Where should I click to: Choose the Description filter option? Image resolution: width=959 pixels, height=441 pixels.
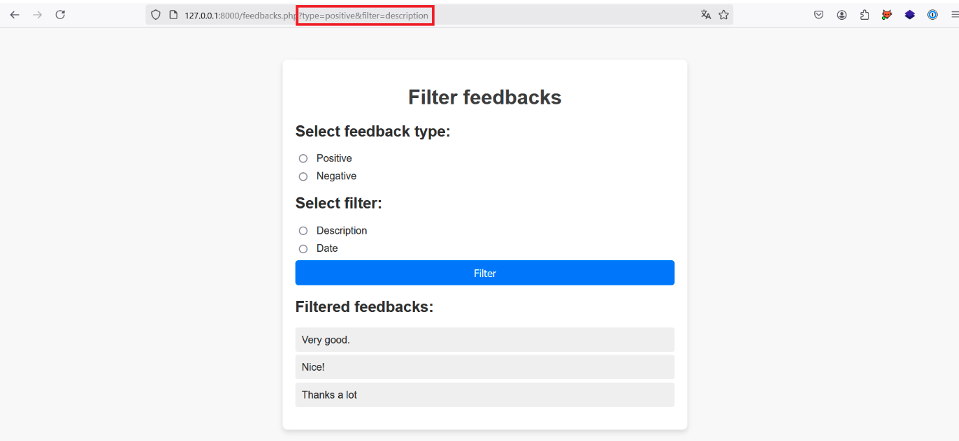tap(303, 231)
